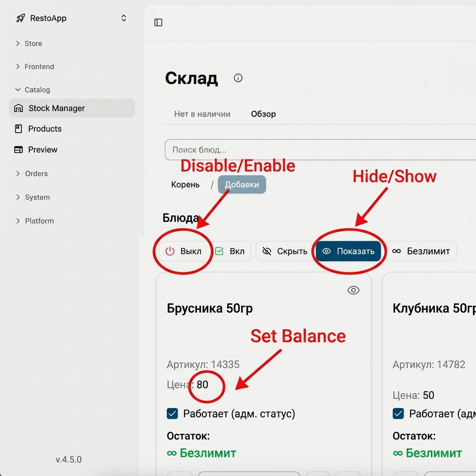Switch to the Обзор tab
Viewport: 476px width, 476px height.
point(263,114)
